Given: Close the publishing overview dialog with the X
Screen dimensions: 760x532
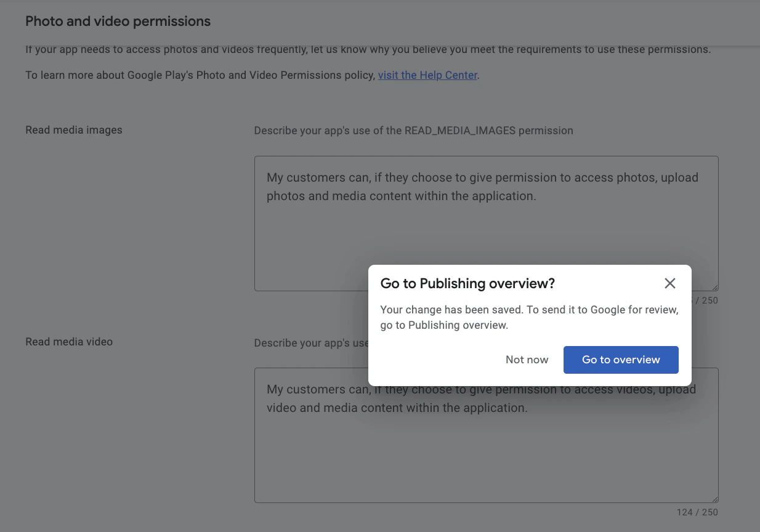Looking at the screenshot, I should 670,283.
